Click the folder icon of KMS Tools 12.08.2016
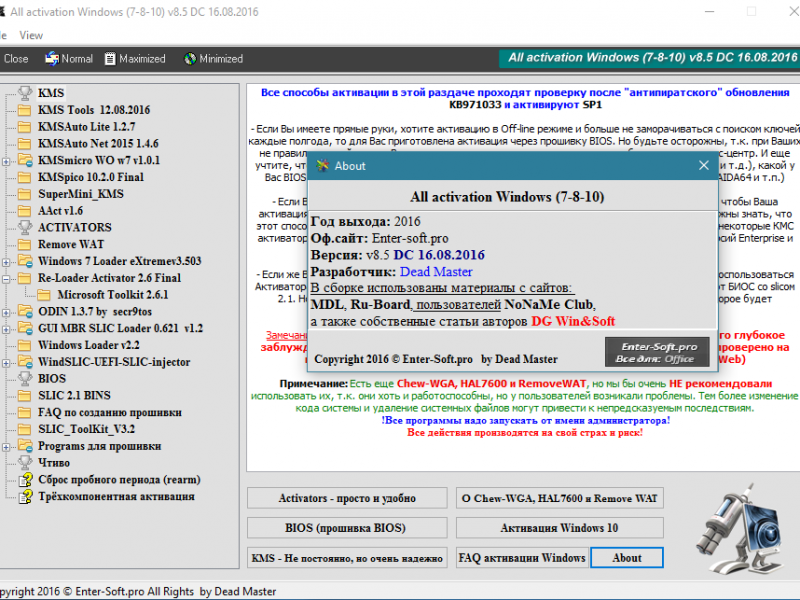Screen dimensions: 800x600 click(24, 110)
